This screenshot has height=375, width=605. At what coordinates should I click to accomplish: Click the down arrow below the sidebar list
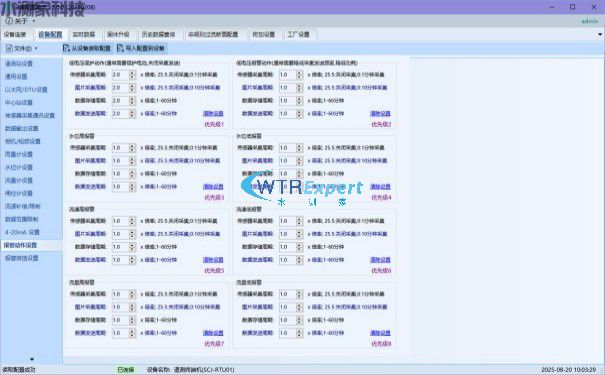point(32,359)
